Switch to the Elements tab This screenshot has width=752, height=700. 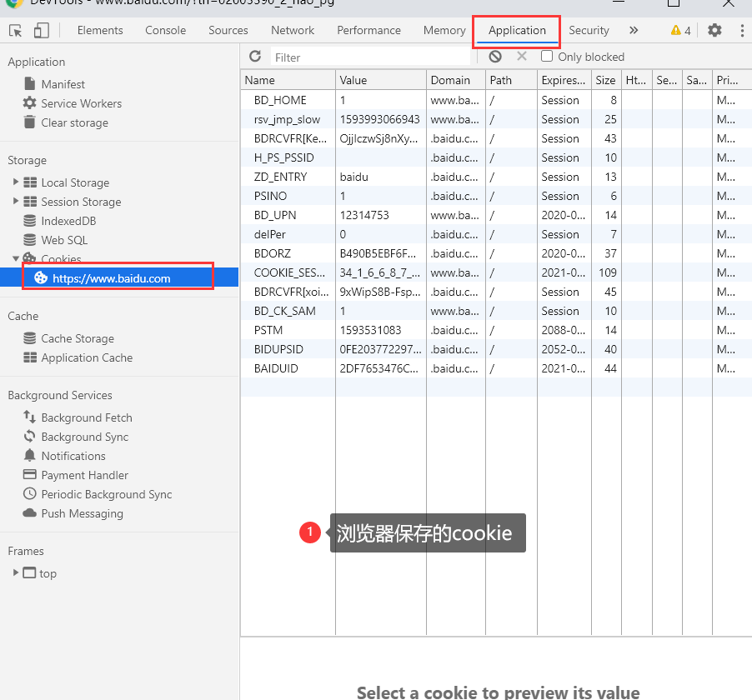[100, 30]
